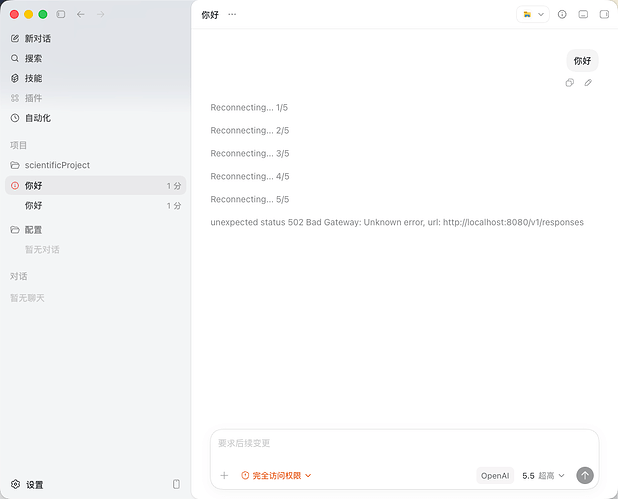The image size is (618, 499).
Task: Click the 暂无对话 placeholder under 配置
Action: point(42,250)
